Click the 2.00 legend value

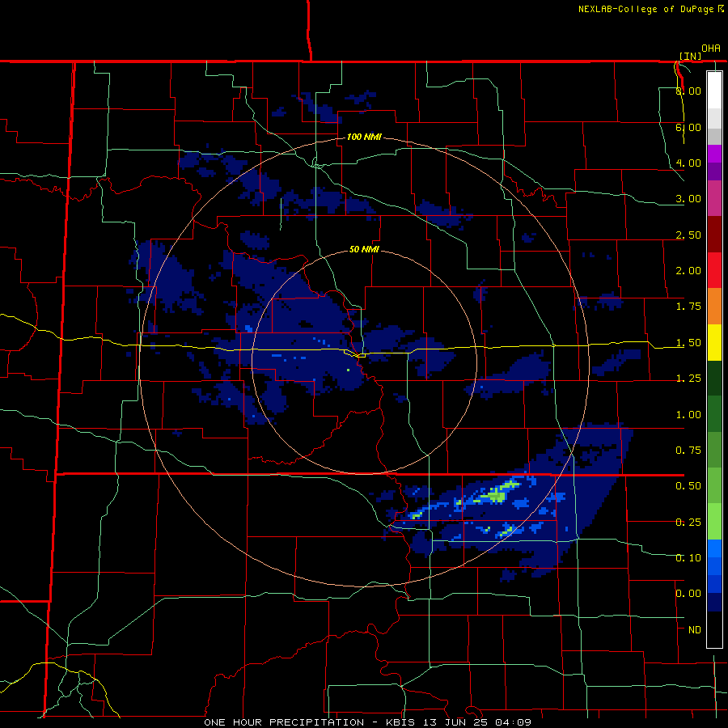click(x=688, y=271)
